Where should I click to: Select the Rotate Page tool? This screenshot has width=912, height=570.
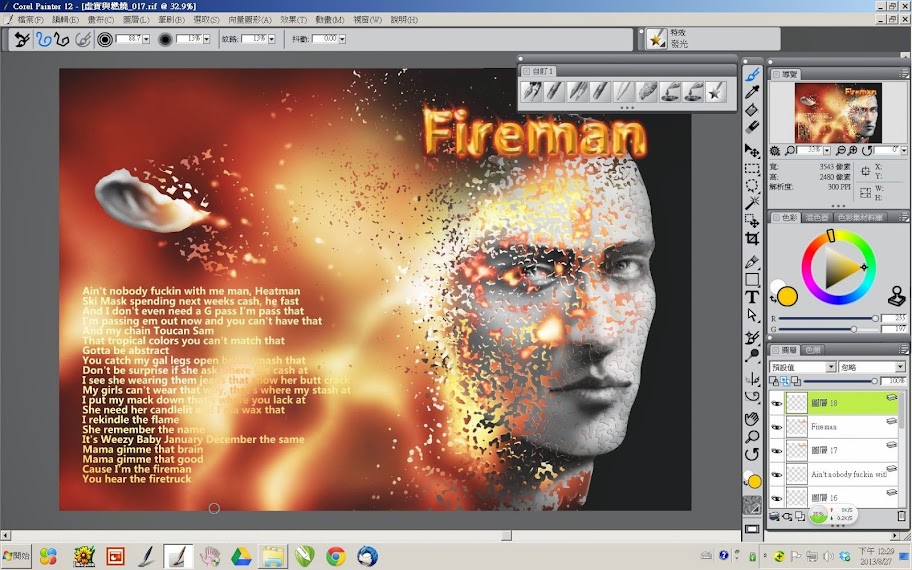(752, 454)
